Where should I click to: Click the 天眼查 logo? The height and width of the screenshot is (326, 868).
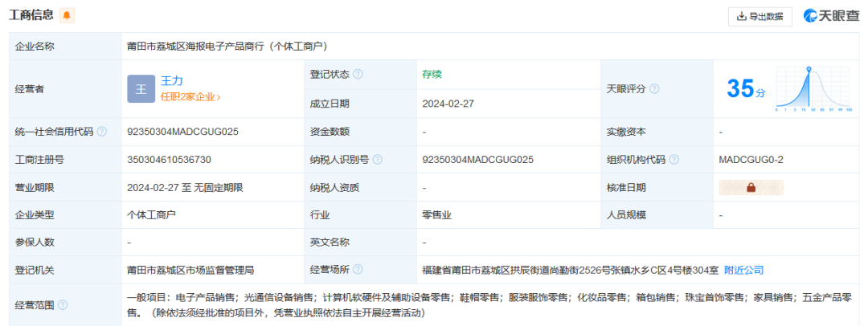click(x=831, y=16)
